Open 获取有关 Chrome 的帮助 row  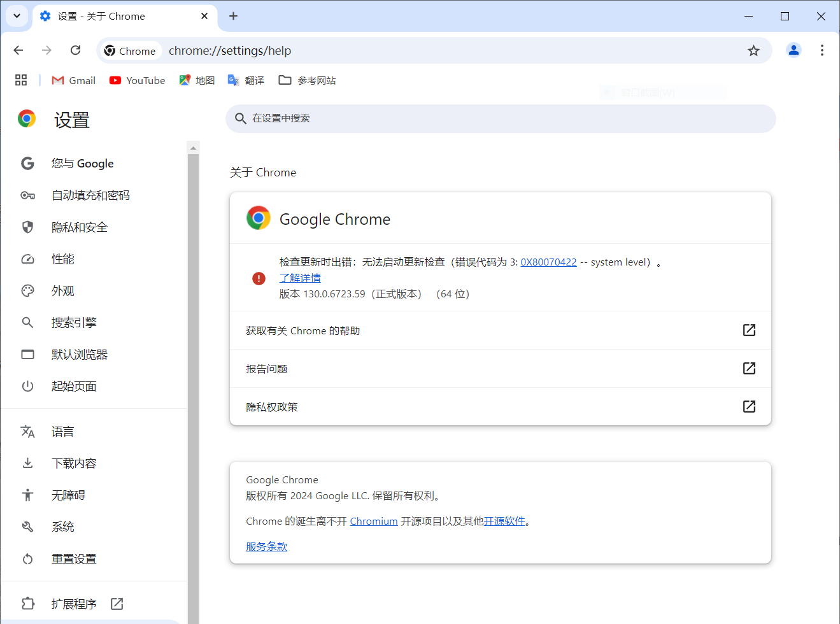[501, 330]
